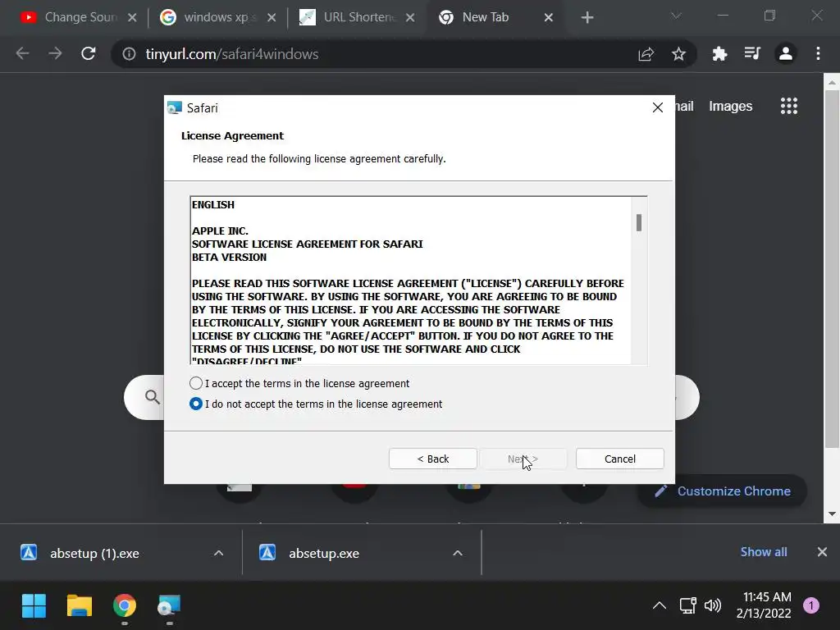The height and width of the screenshot is (630, 840).
Task: Select the New Tab tab
Action: (x=495, y=18)
